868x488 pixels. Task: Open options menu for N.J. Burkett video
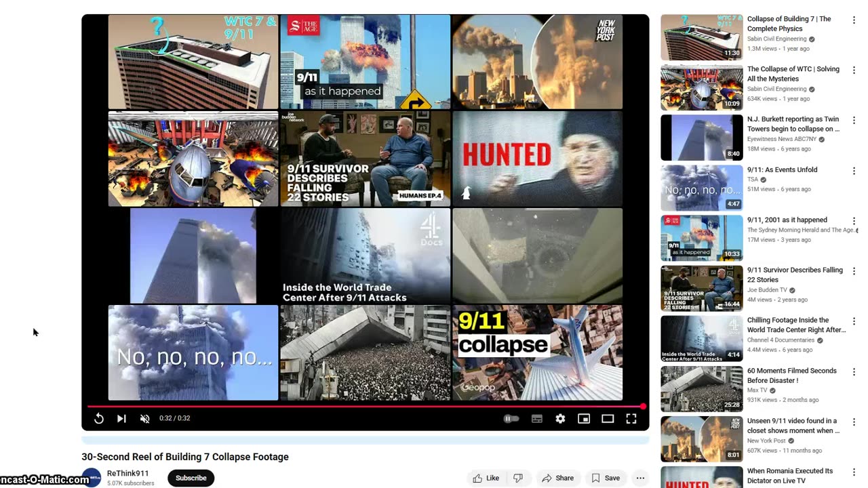coord(854,121)
